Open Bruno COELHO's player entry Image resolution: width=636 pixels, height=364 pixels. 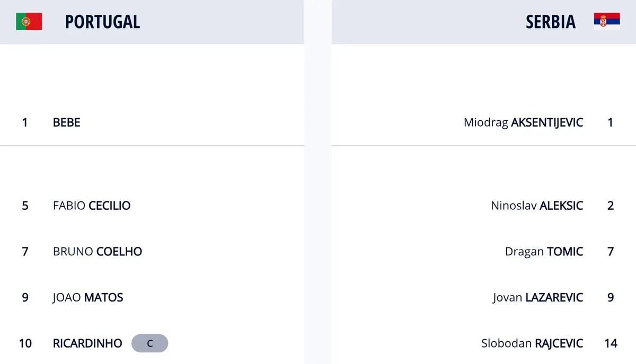coord(98,252)
